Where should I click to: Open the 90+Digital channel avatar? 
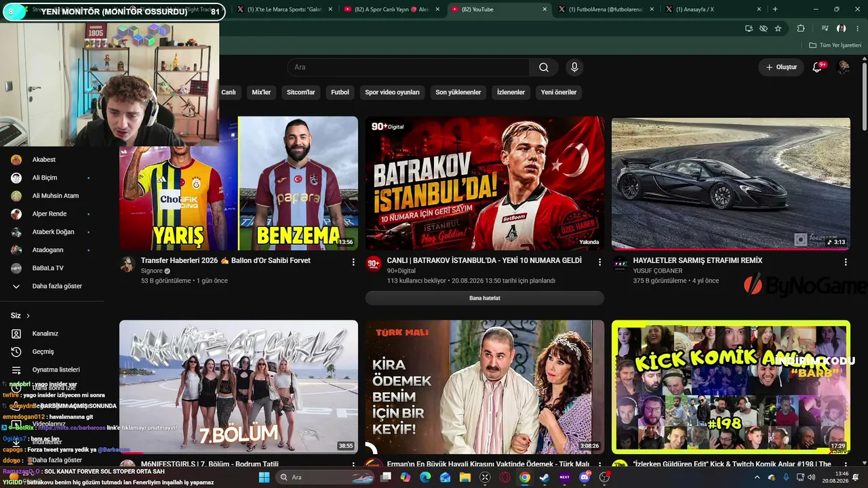pos(374,264)
